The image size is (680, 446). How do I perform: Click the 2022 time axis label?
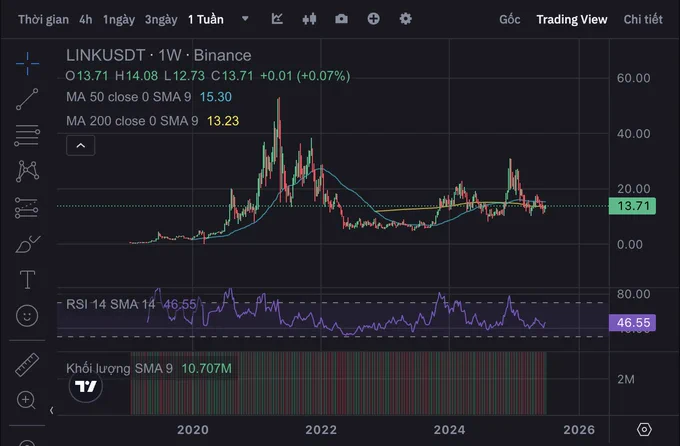[321, 430]
